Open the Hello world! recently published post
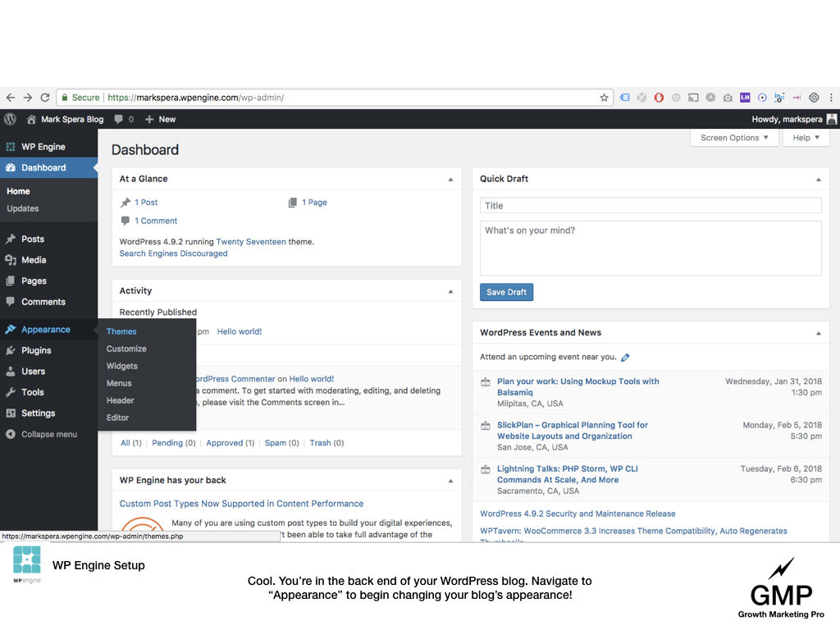The image size is (840, 630). coord(240,331)
